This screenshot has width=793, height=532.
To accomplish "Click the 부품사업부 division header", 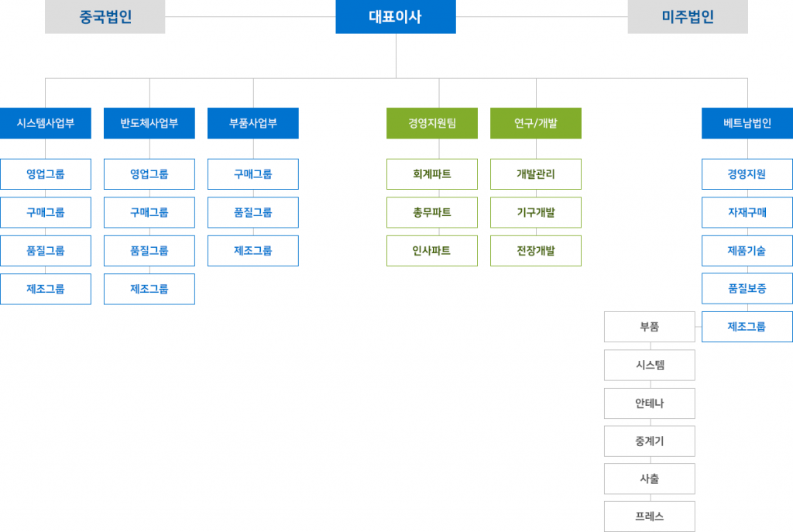I will point(253,123).
